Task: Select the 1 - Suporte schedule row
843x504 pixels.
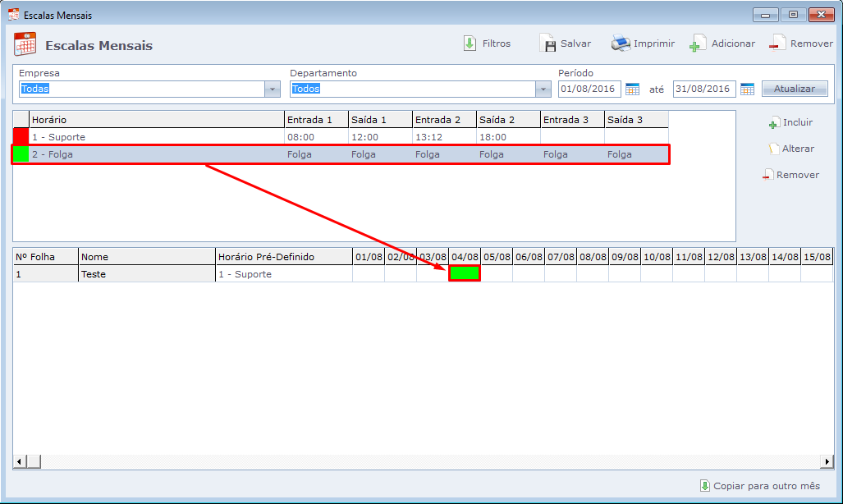Action: click(x=156, y=137)
